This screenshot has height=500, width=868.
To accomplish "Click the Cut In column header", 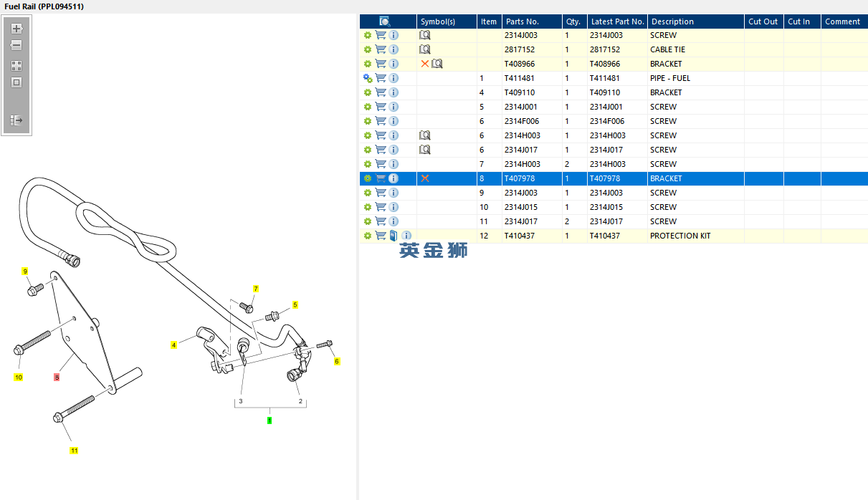I will coord(802,21).
